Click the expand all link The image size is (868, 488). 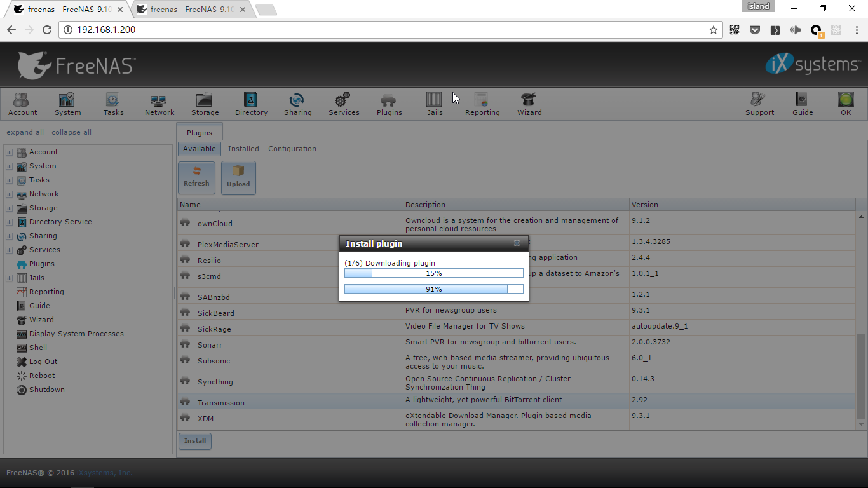[25, 132]
